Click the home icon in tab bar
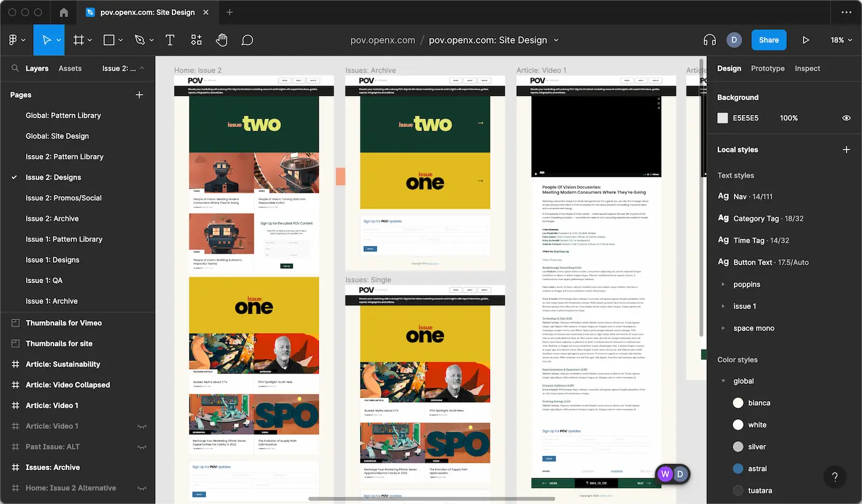 coord(63,12)
